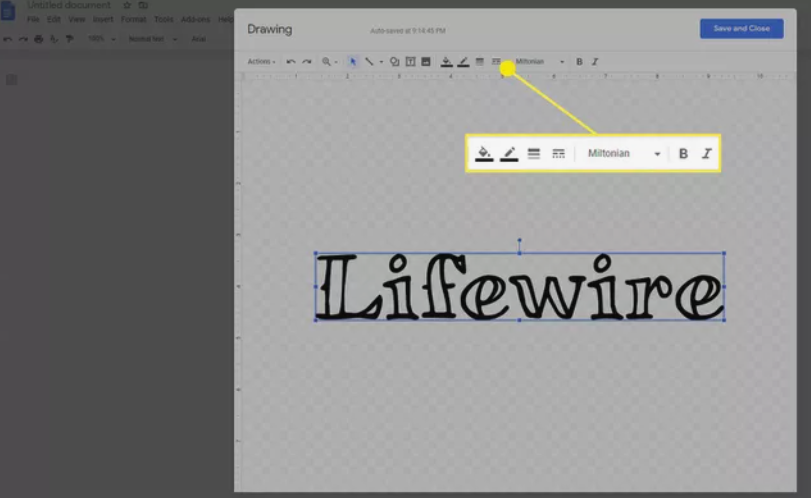
Task: Open the 100% zoom dropdown in Docs
Action: (101, 39)
